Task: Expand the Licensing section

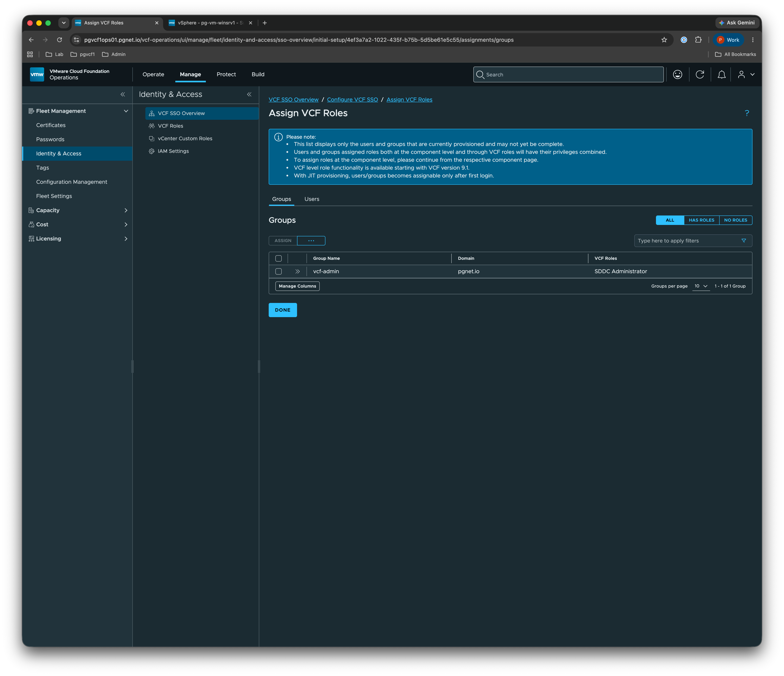Action: tap(126, 239)
